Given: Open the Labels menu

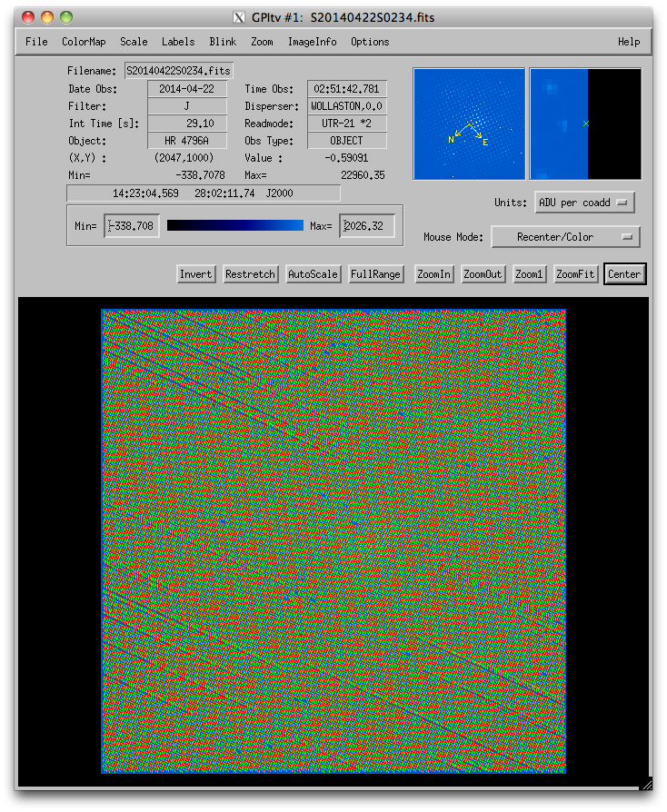Looking at the screenshot, I should coord(178,42).
